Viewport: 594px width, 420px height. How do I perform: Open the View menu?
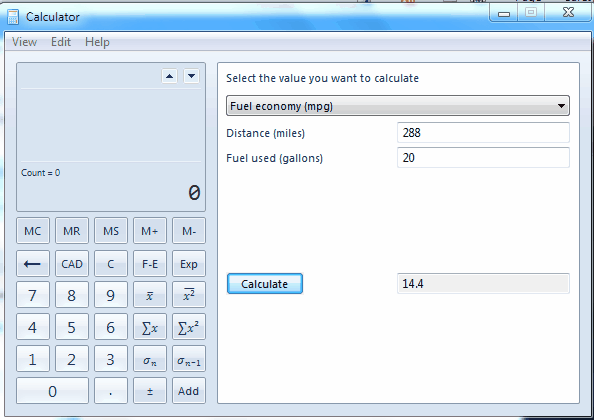[x=24, y=42]
